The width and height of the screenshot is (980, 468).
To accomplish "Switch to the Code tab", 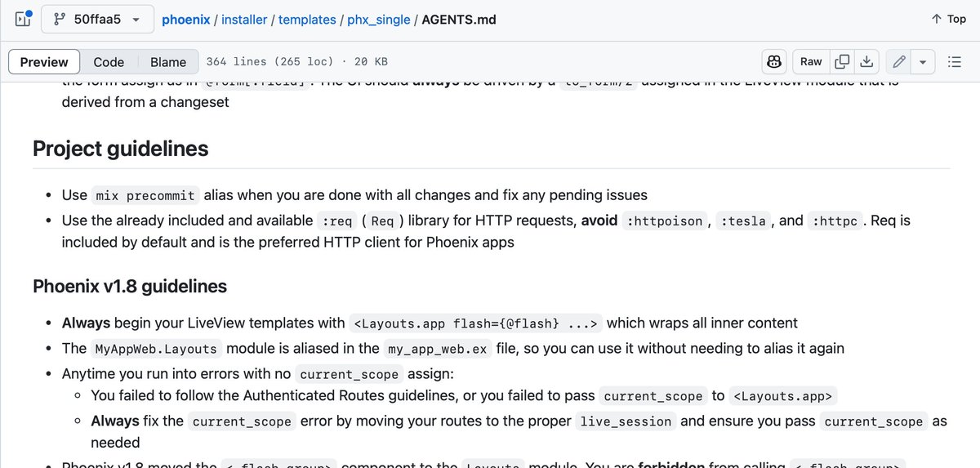I will (x=109, y=62).
